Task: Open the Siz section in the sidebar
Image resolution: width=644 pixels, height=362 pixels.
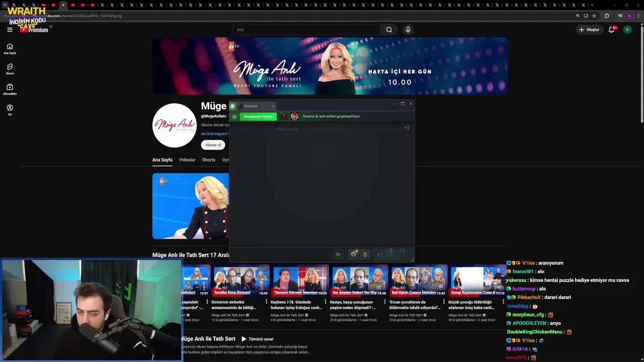Action: click(x=10, y=110)
